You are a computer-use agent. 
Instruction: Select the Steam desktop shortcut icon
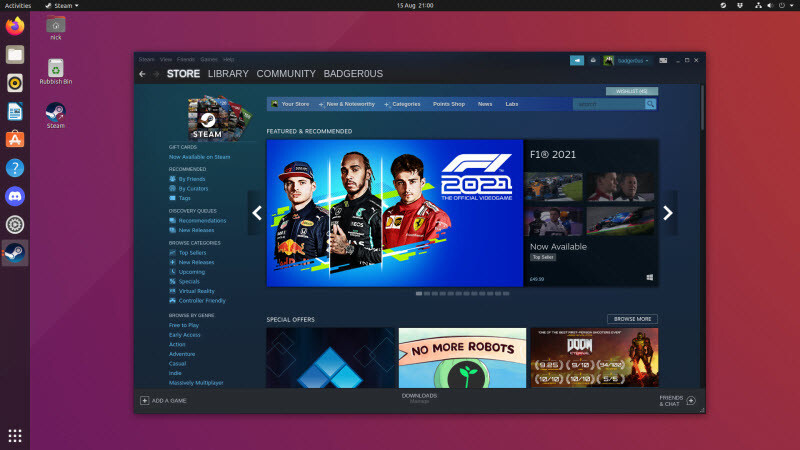point(56,115)
